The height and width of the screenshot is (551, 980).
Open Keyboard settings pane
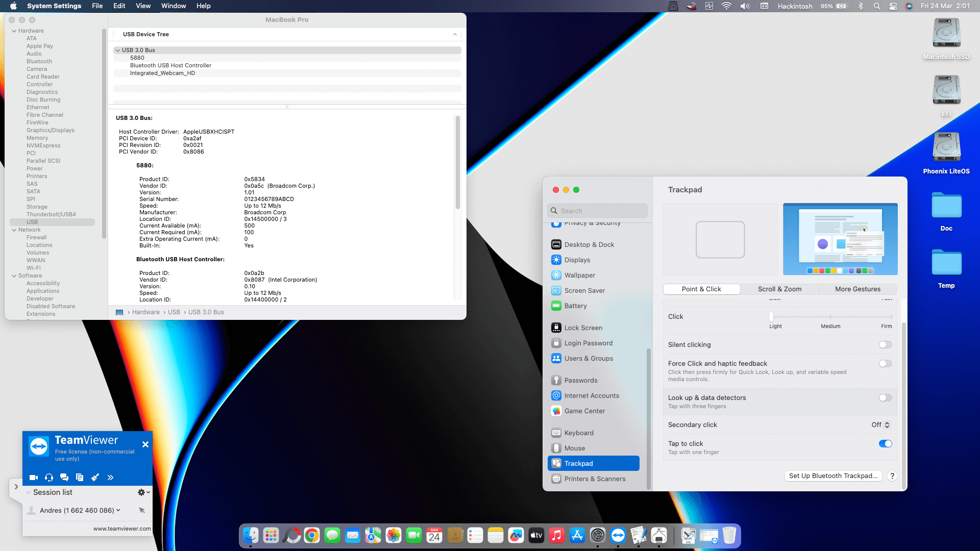point(594,433)
